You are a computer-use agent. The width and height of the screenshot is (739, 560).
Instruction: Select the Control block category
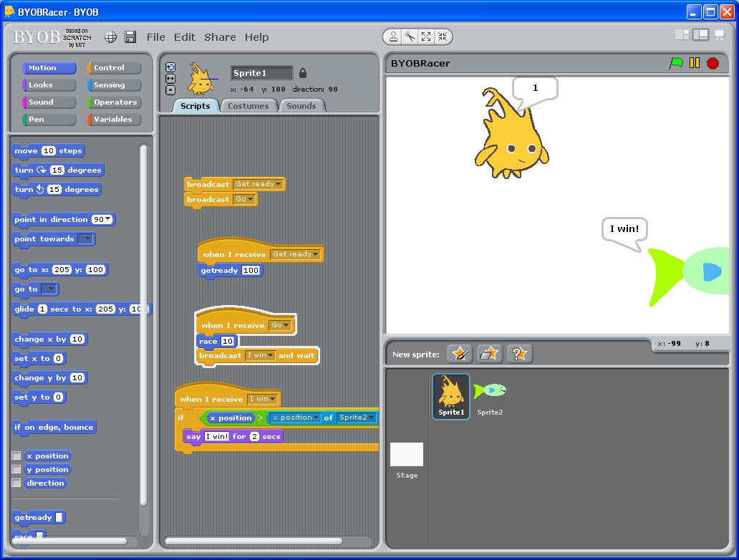[114, 68]
